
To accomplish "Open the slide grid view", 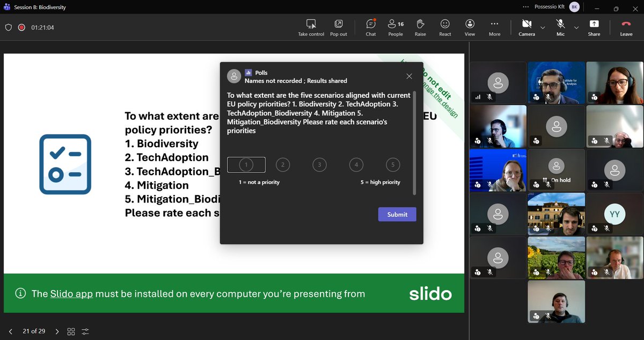I will tap(71, 331).
